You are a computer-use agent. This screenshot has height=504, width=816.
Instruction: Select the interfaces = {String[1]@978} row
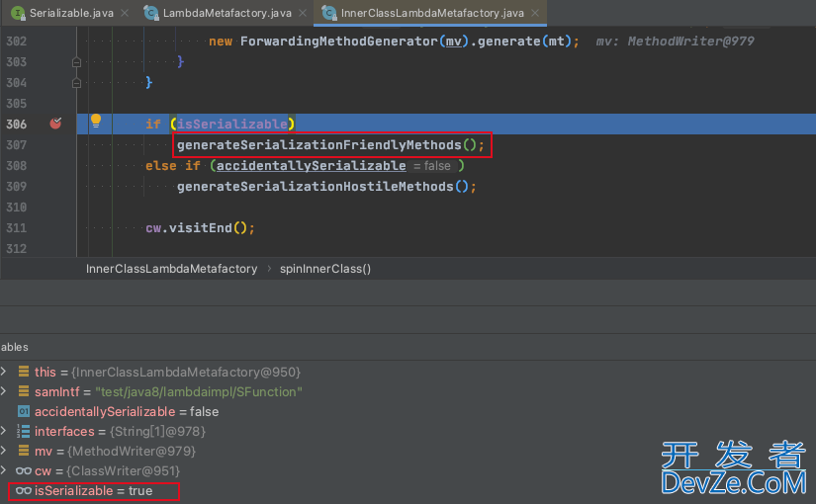pyautogui.click(x=408, y=431)
